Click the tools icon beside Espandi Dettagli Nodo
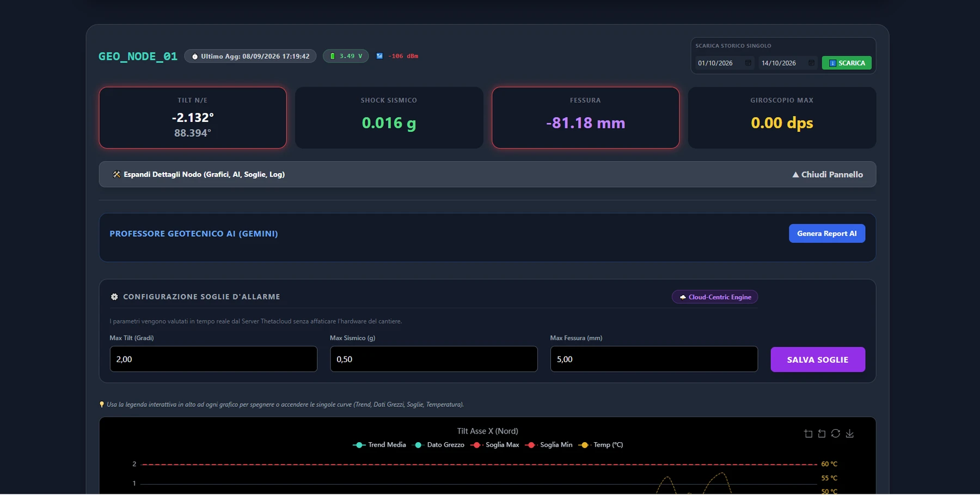 coord(117,174)
